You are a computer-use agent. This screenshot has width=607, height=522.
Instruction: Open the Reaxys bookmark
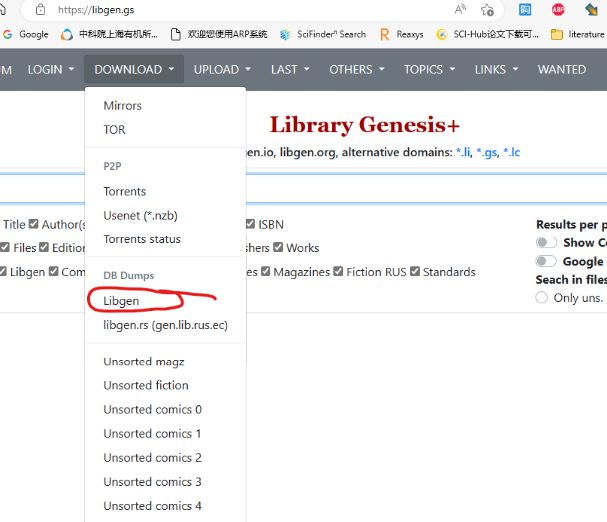pyautogui.click(x=402, y=34)
